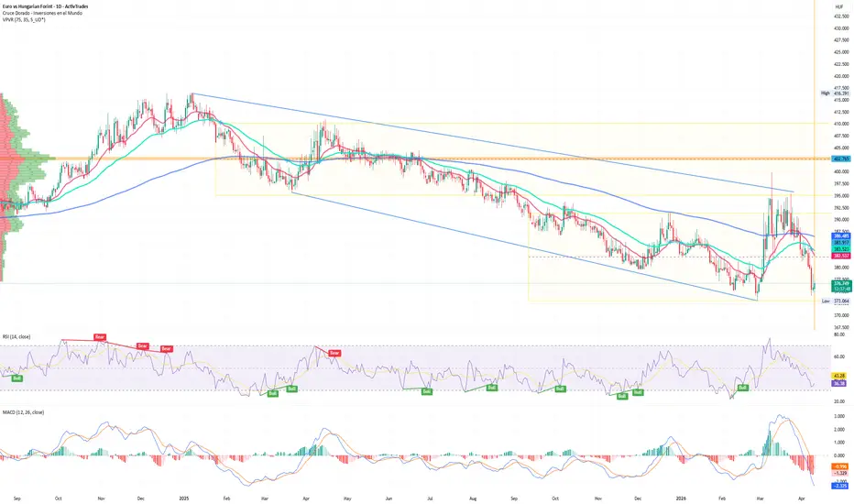
Task: Click the red 382.537 moving average price tag
Action: click(841, 256)
